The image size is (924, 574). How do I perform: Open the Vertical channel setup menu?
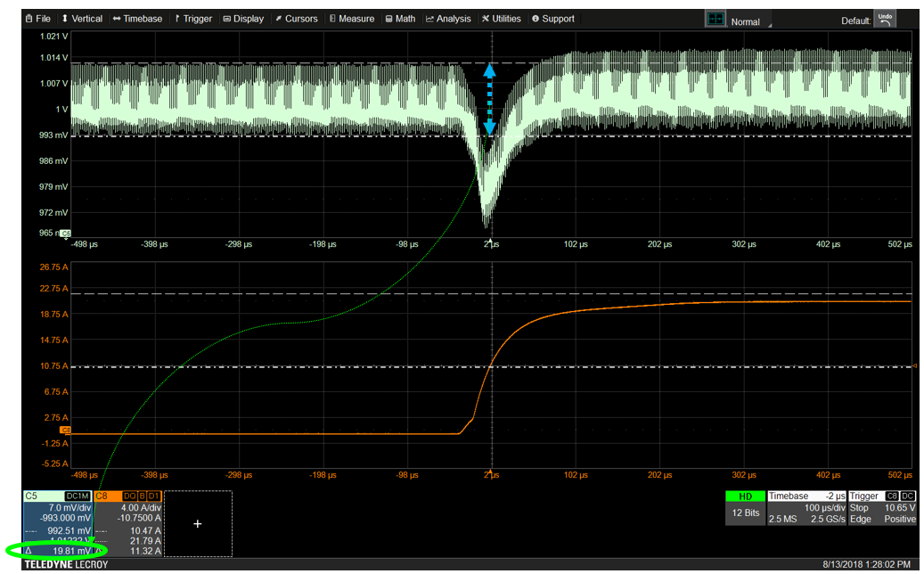point(82,19)
